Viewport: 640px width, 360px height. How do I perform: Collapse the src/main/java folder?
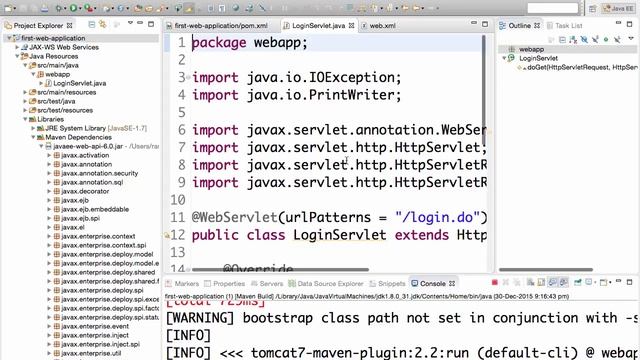pyautogui.click(x=25, y=65)
